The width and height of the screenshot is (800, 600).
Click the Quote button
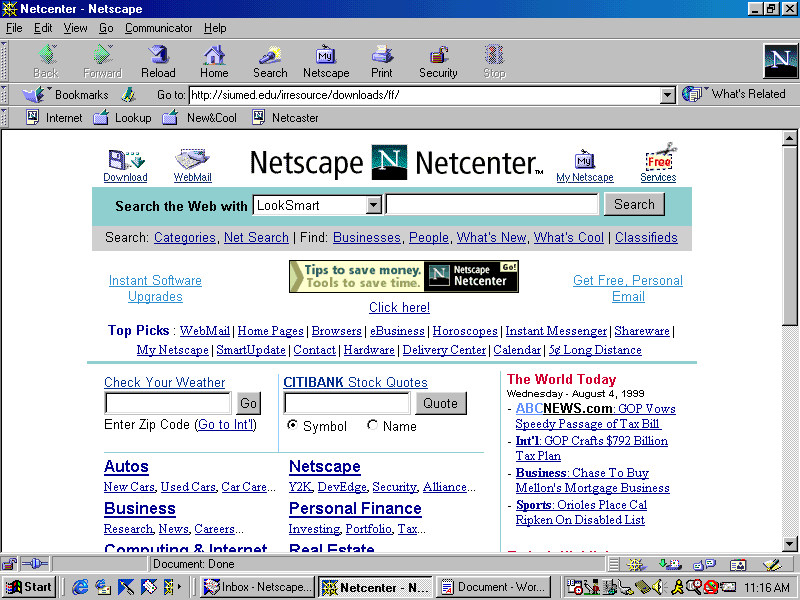pyautogui.click(x=441, y=403)
